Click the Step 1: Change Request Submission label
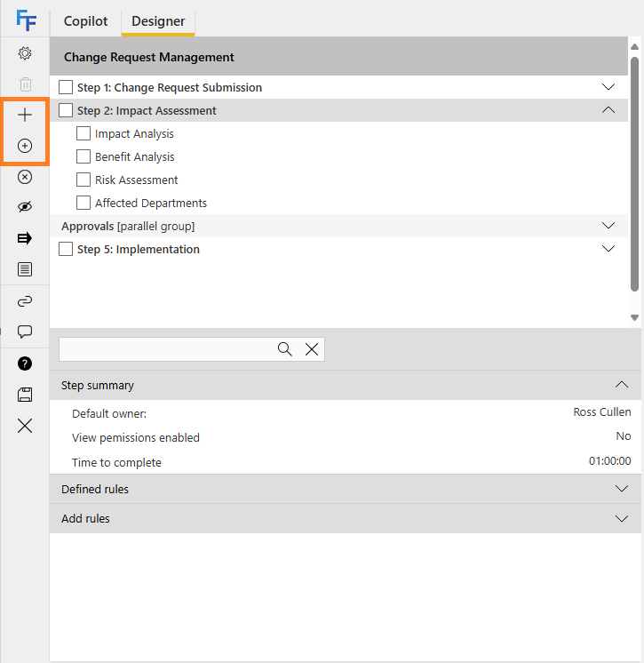The width and height of the screenshot is (644, 663). coord(170,87)
